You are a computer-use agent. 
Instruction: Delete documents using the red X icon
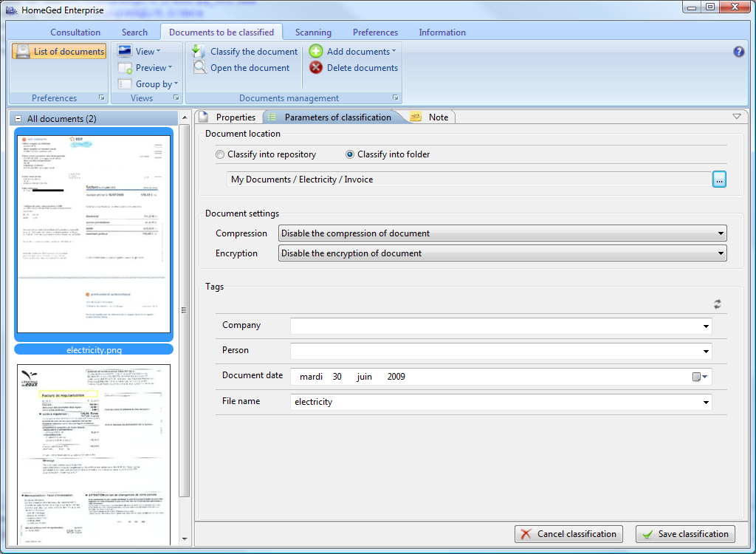click(315, 67)
